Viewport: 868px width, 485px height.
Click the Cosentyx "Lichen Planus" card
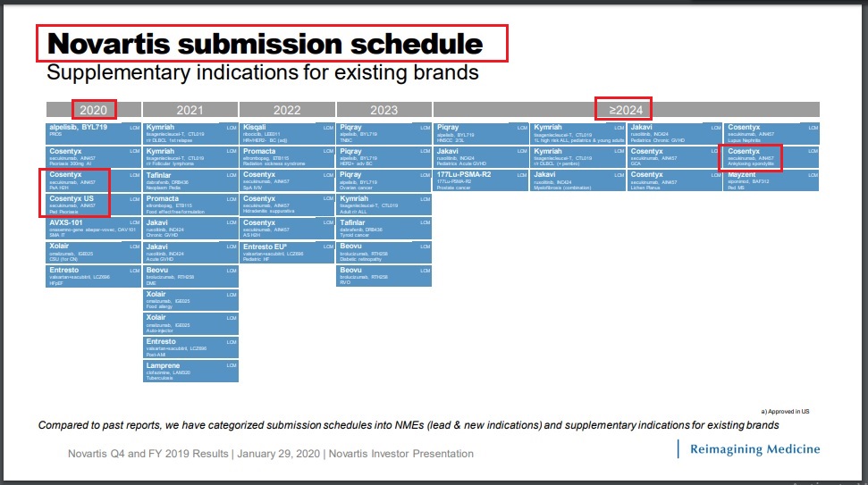tap(675, 180)
